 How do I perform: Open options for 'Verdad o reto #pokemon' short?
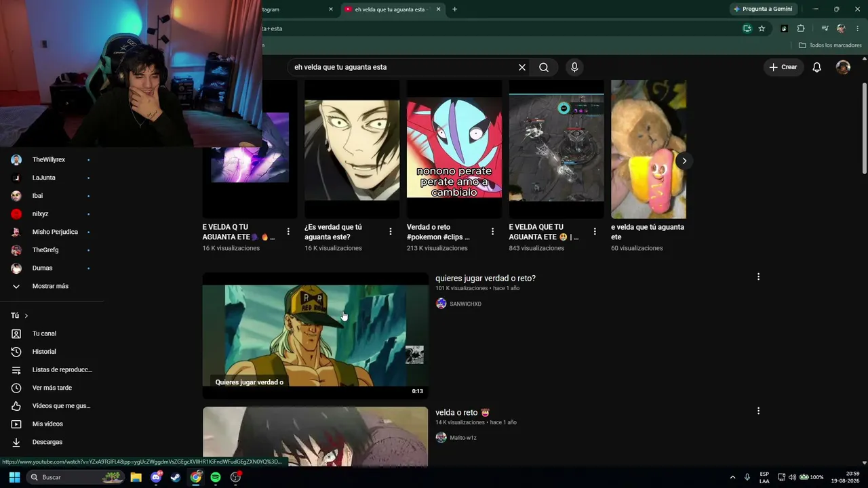click(x=492, y=232)
